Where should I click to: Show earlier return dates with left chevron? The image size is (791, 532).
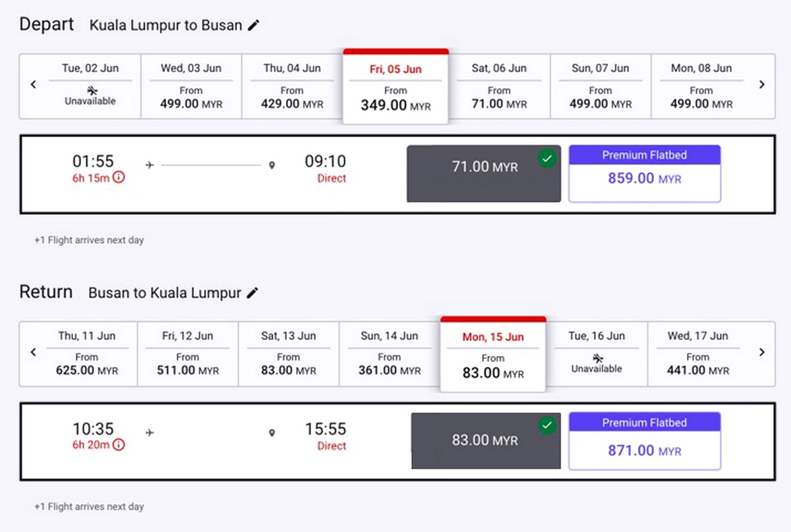34,353
